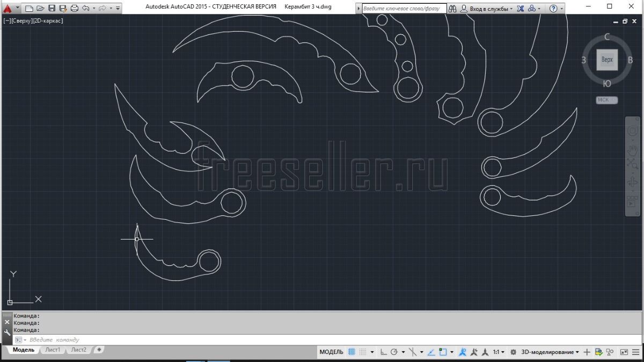Open Autodesk Exchange Apps X icon
This screenshot has width=644, height=362.
pyautogui.click(x=521, y=9)
